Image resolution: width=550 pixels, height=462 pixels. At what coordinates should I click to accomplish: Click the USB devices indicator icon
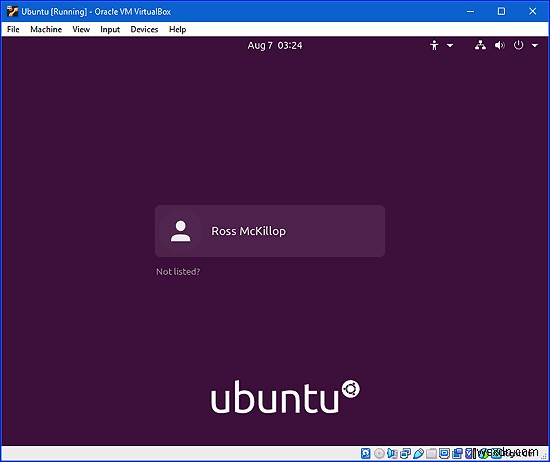418,454
